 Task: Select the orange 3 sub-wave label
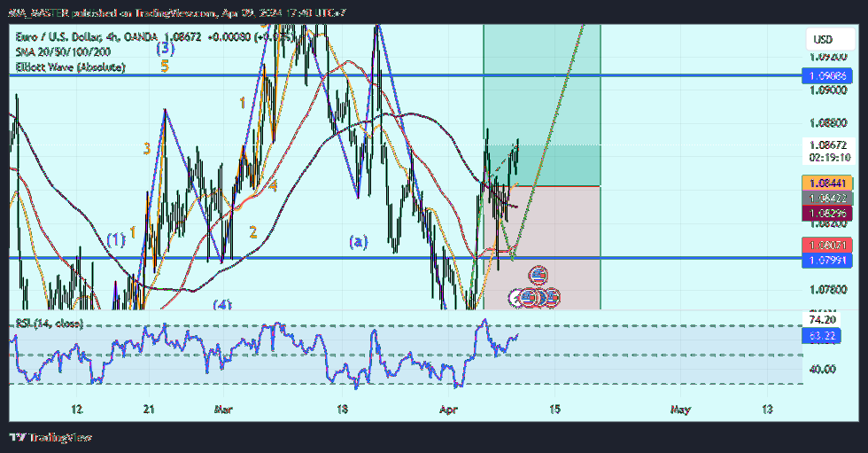tap(147, 149)
